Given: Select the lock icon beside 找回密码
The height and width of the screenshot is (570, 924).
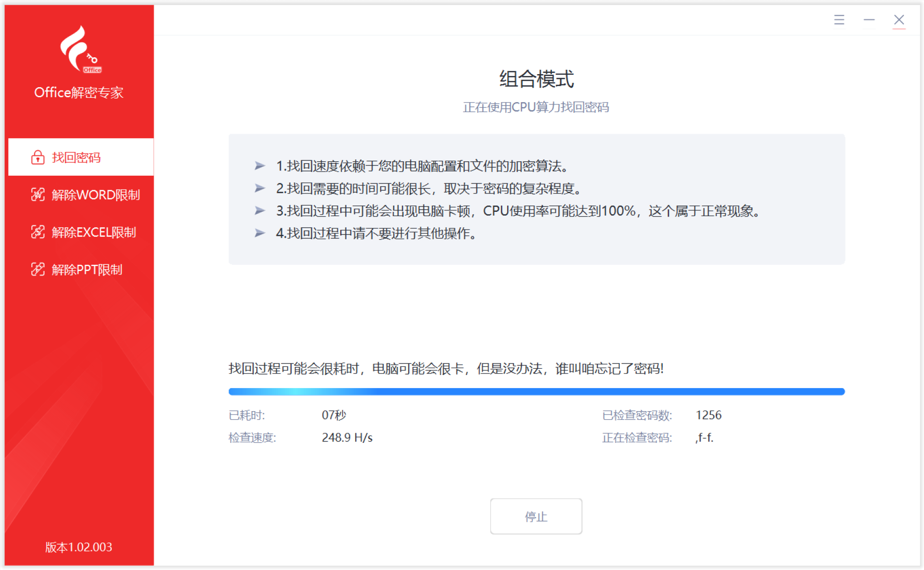Looking at the screenshot, I should tap(38, 157).
